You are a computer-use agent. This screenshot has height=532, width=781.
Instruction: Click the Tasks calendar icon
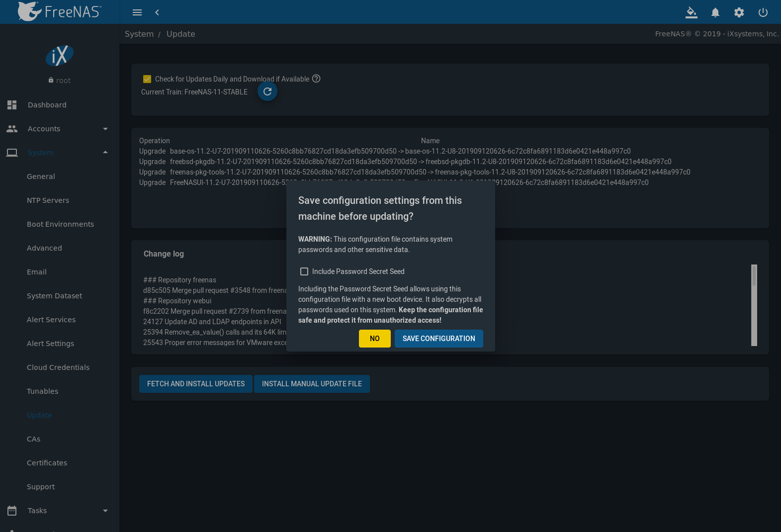coord(12,511)
